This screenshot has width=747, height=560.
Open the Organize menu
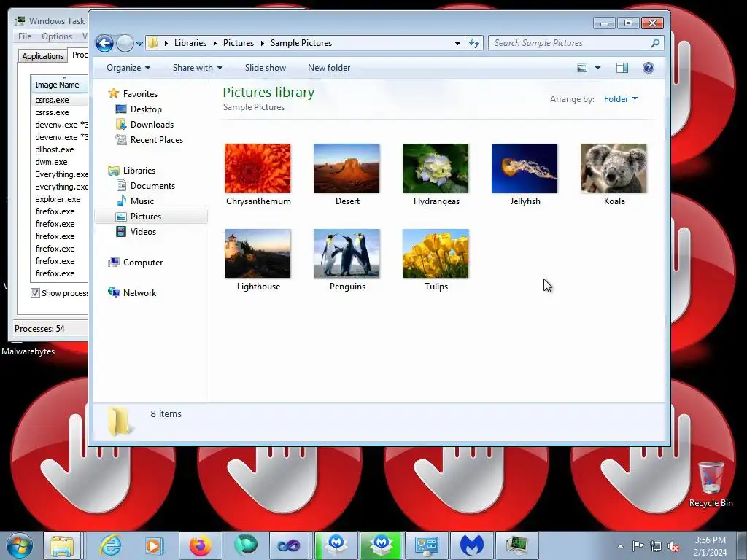(x=128, y=68)
